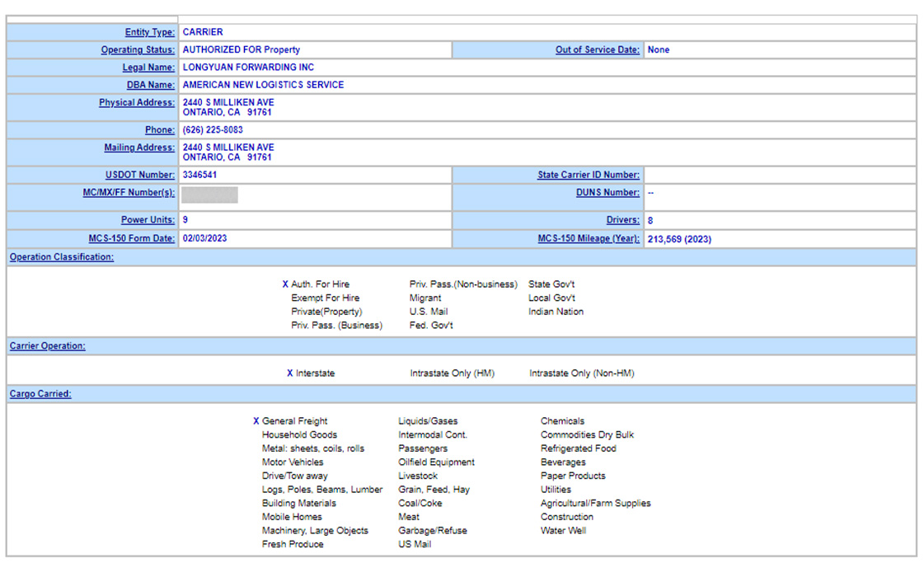The width and height of the screenshot is (924, 563).
Task: Open the MCS-150 Mileage (Year) link
Action: 589,239
